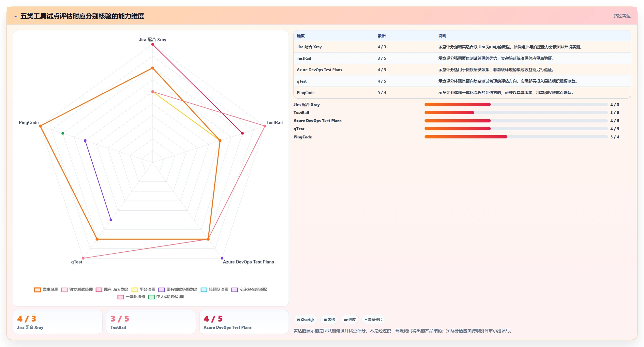This screenshot has width=644, height=347.
Task: Toggle the 现有 Jira 融合 legend dataset
Action: (112, 290)
